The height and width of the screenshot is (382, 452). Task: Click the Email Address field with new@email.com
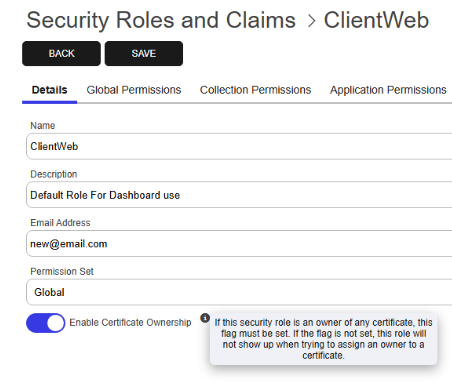(x=239, y=244)
